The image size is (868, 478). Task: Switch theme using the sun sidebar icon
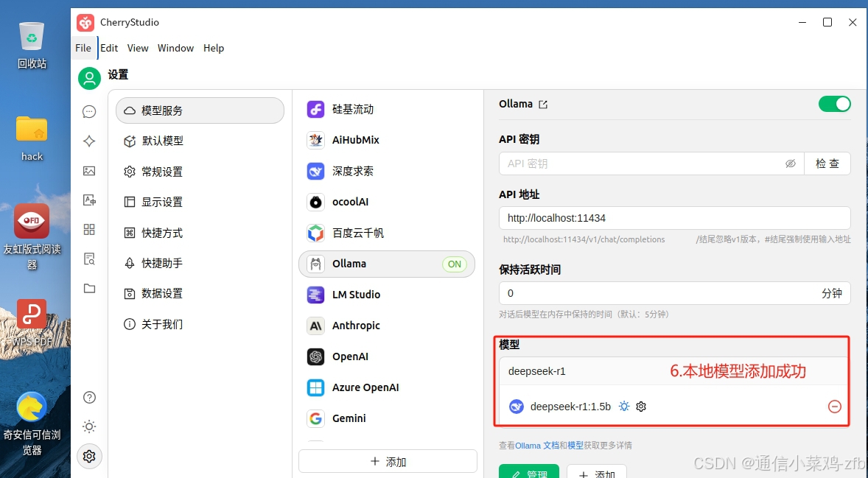pos(89,426)
